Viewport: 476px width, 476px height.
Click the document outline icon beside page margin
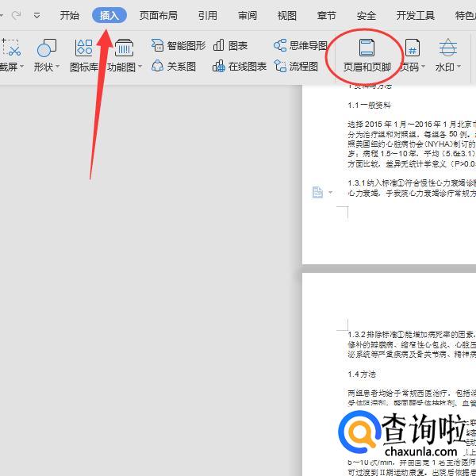click(317, 193)
